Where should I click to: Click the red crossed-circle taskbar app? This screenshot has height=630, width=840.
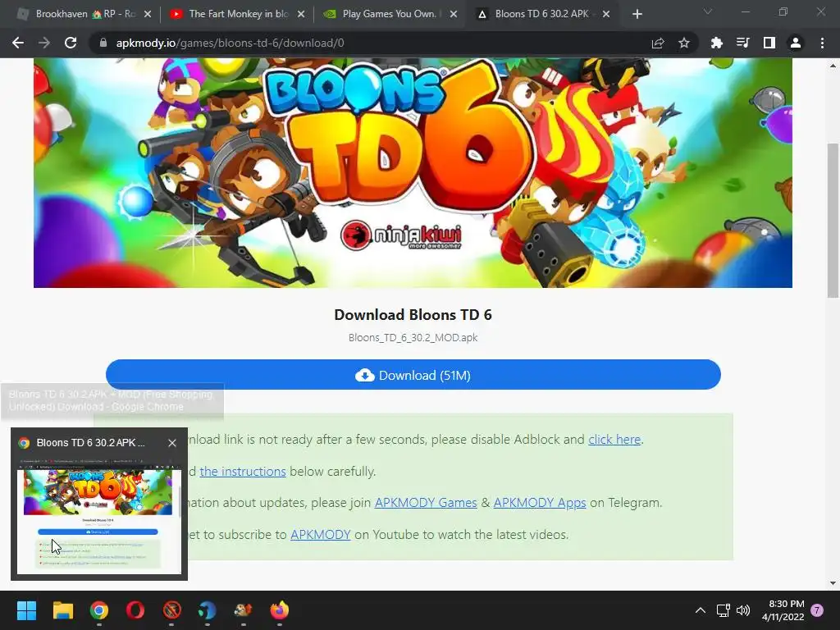(171, 610)
